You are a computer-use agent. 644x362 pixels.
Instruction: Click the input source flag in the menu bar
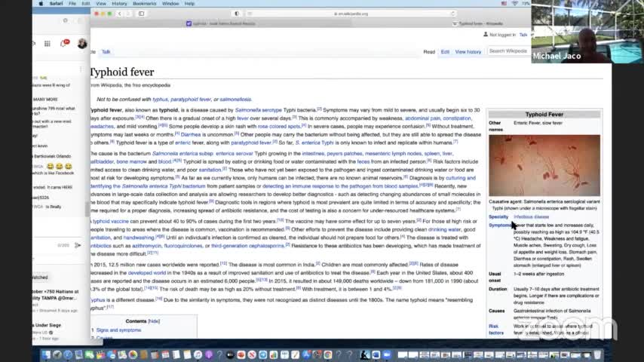504,3
